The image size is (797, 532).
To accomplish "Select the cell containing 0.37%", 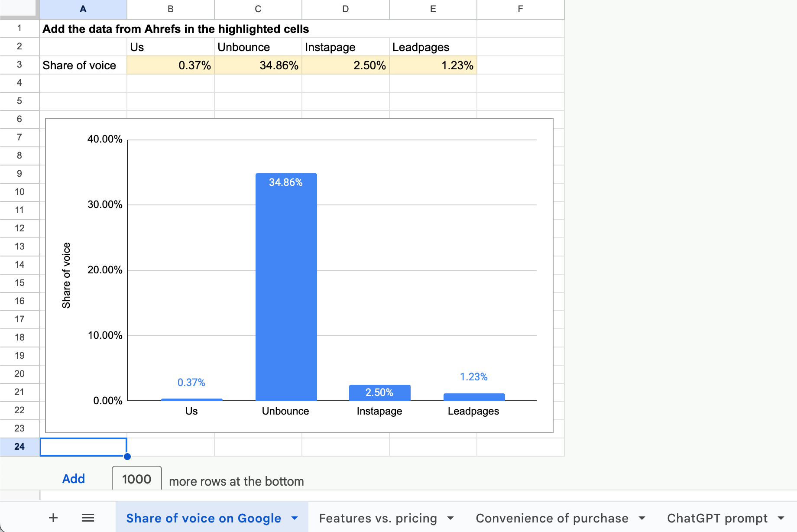I will click(170, 65).
